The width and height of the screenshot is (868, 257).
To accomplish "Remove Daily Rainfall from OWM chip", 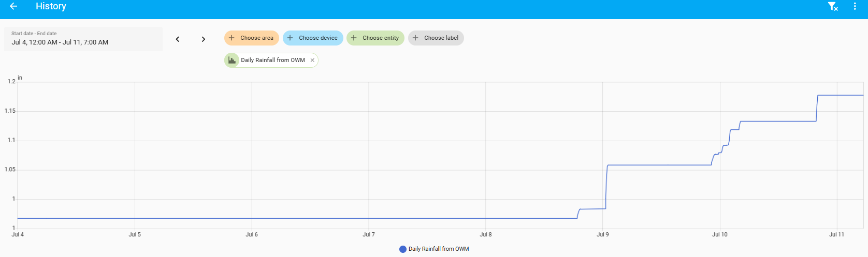I will point(312,61).
